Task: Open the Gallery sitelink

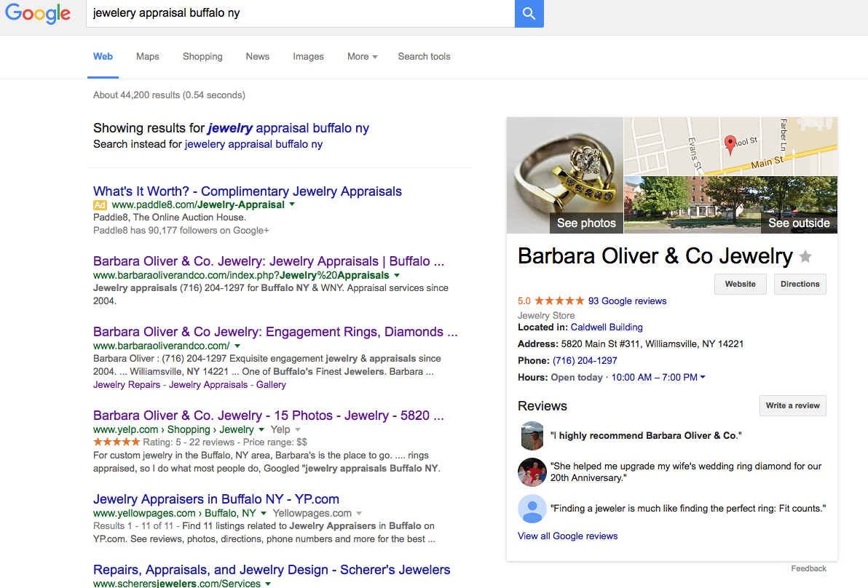Action: click(x=271, y=385)
